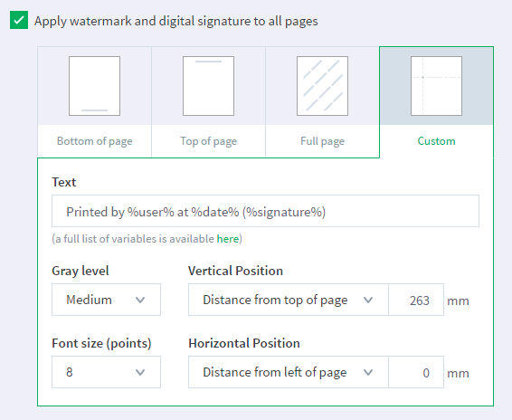Choose the Top of page layout icon
512x420 pixels.
coord(208,86)
